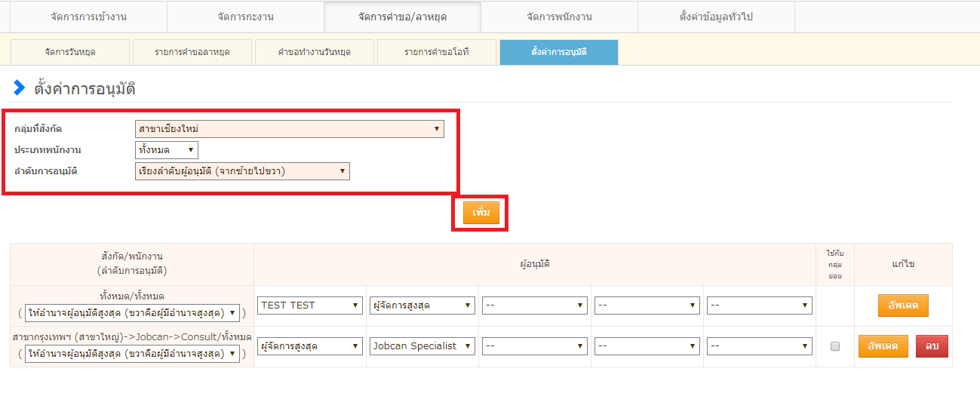Click the red ลบ delete button
980x393 pixels.
tap(932, 346)
